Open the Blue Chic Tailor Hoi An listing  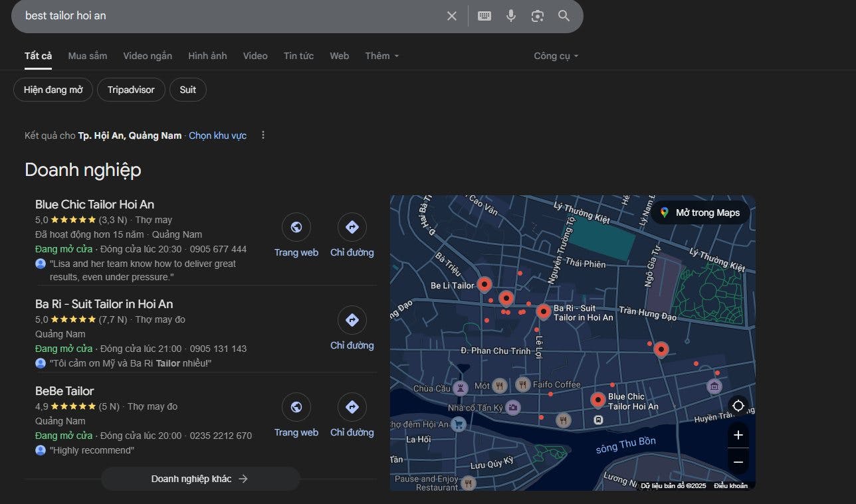click(94, 205)
